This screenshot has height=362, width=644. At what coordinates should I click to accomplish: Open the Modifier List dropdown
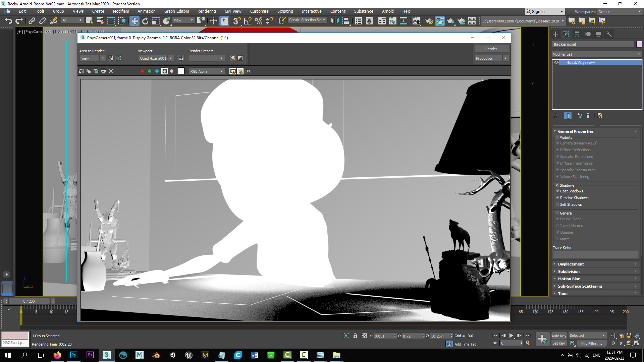pos(639,54)
